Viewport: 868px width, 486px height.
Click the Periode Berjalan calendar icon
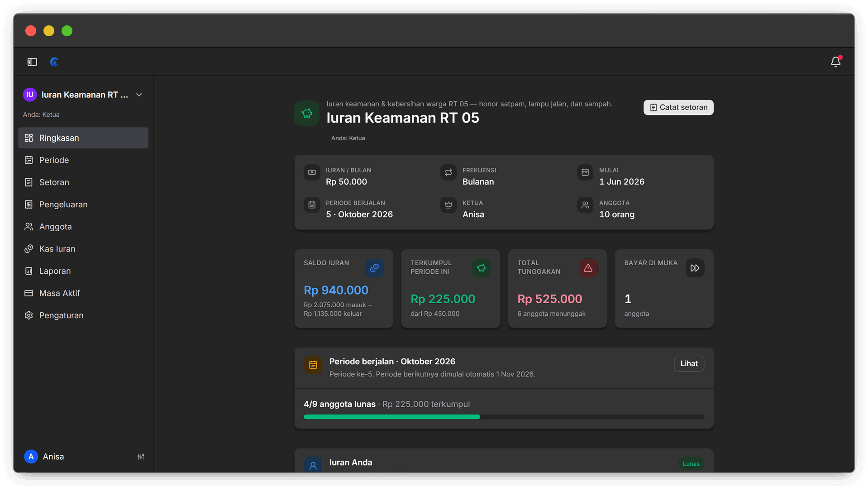pos(312,205)
